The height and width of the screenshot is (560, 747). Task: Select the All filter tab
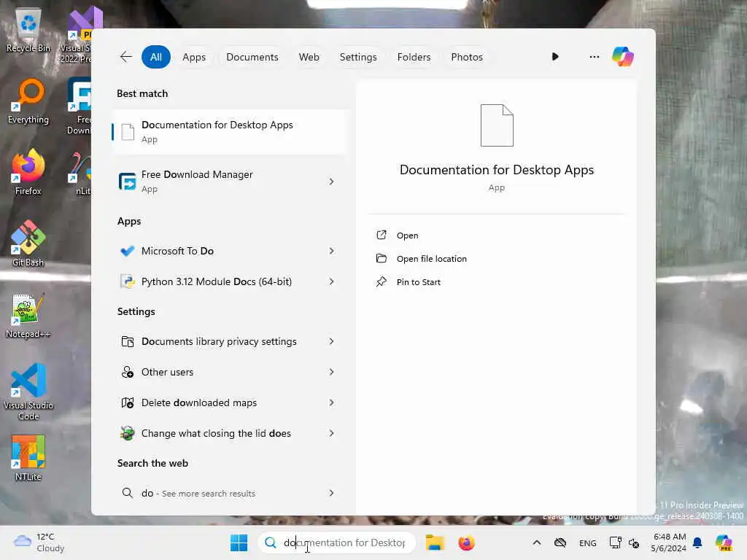click(156, 57)
